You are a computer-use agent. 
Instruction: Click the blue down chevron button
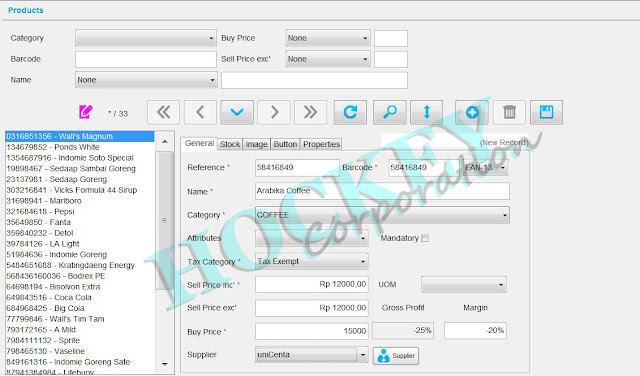[237, 112]
